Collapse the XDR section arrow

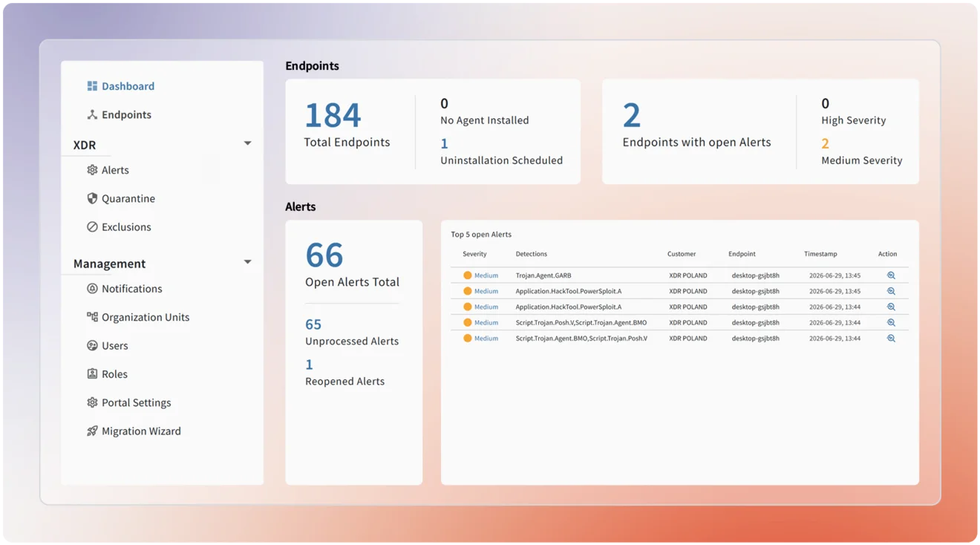(247, 143)
